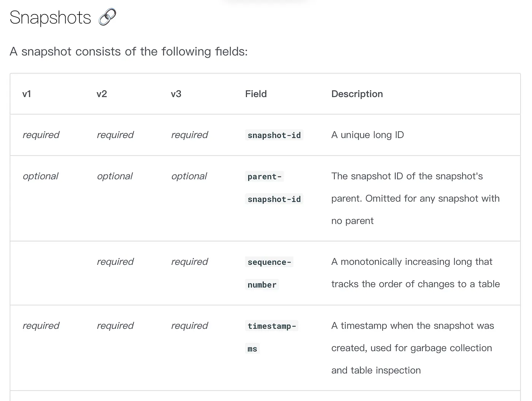Click the parent-snapshot-id field code label
532x401 pixels.
tap(274, 188)
